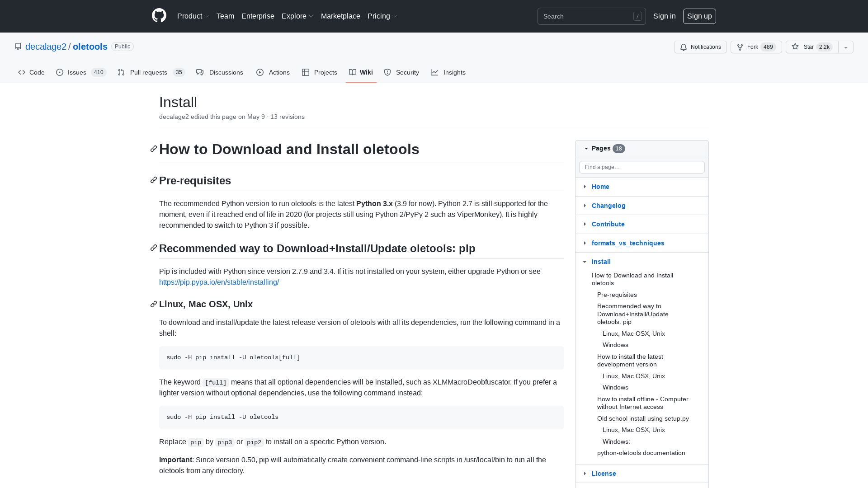The image size is (868, 488).
Task: Jump to Pre-requisites in sidebar outline
Action: (x=617, y=295)
